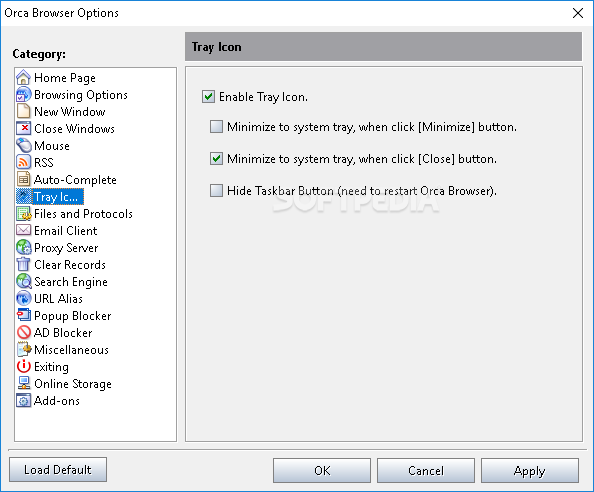
Task: Click the Auto-Complete form icon
Action: pos(23,180)
